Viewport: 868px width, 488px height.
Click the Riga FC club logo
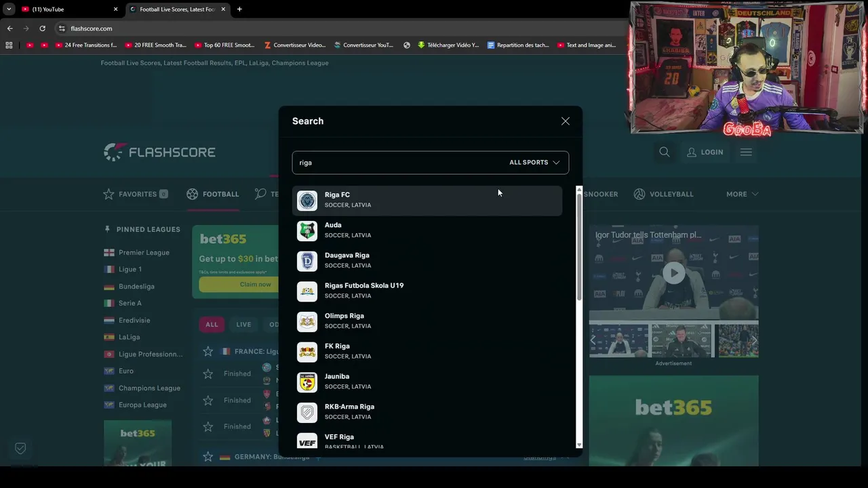307,201
